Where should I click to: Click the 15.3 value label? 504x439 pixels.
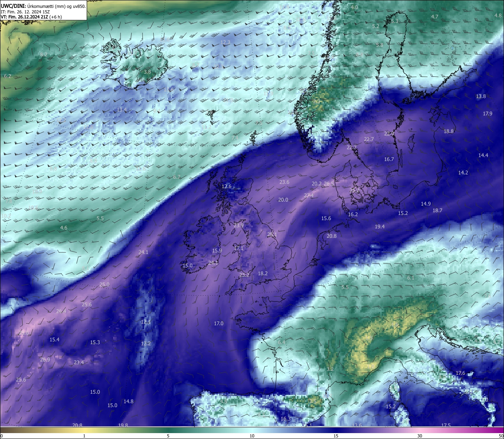[x=95, y=343]
